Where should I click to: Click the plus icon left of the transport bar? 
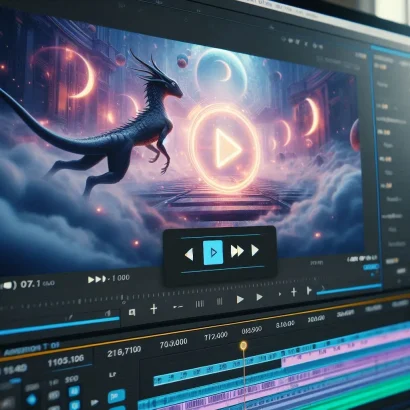pos(154,309)
